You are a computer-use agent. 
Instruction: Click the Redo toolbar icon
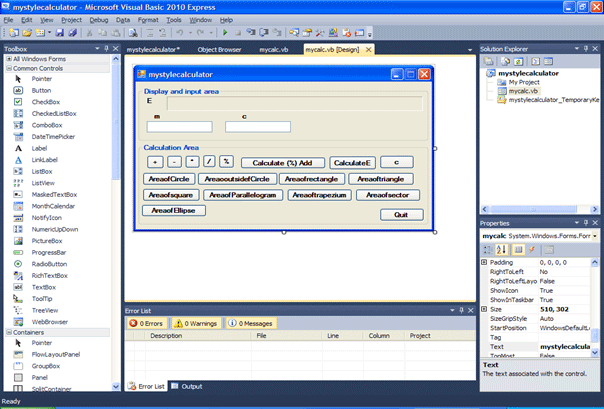(x=200, y=33)
